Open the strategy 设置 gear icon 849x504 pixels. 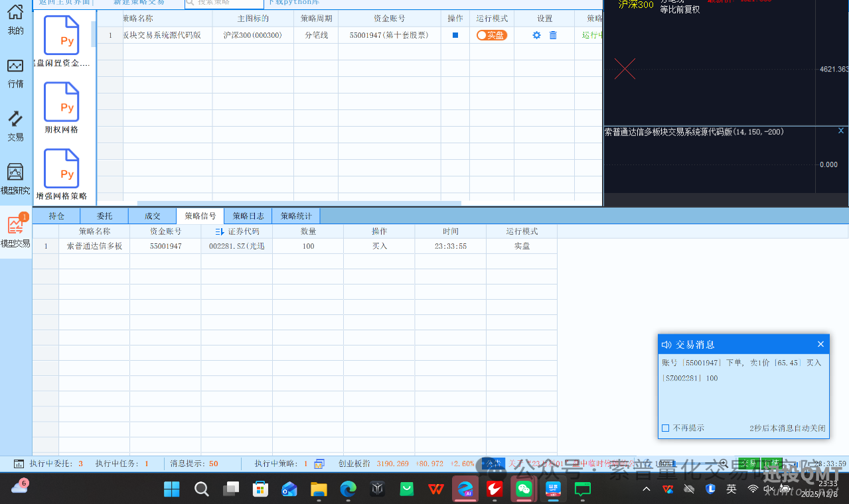536,35
